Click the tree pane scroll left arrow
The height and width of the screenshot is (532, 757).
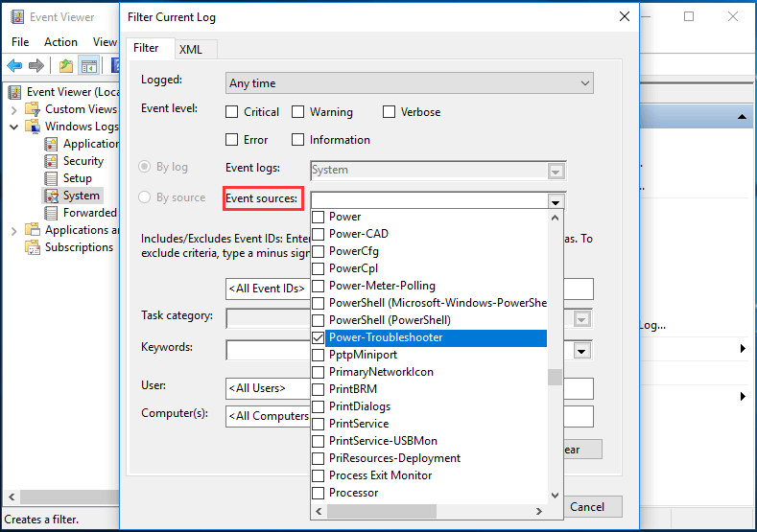coord(12,497)
